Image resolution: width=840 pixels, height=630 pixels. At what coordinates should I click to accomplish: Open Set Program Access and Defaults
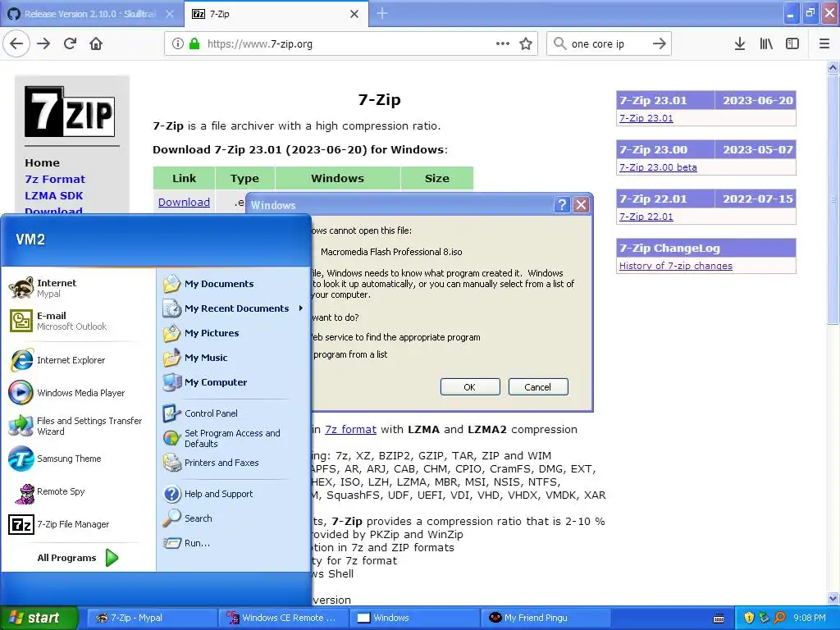(221, 438)
